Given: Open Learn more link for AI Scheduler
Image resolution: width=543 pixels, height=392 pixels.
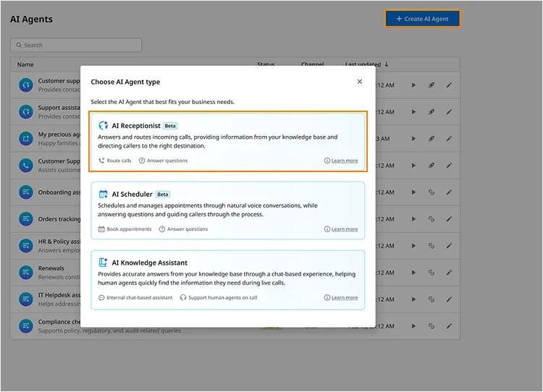Looking at the screenshot, I should click(x=344, y=229).
